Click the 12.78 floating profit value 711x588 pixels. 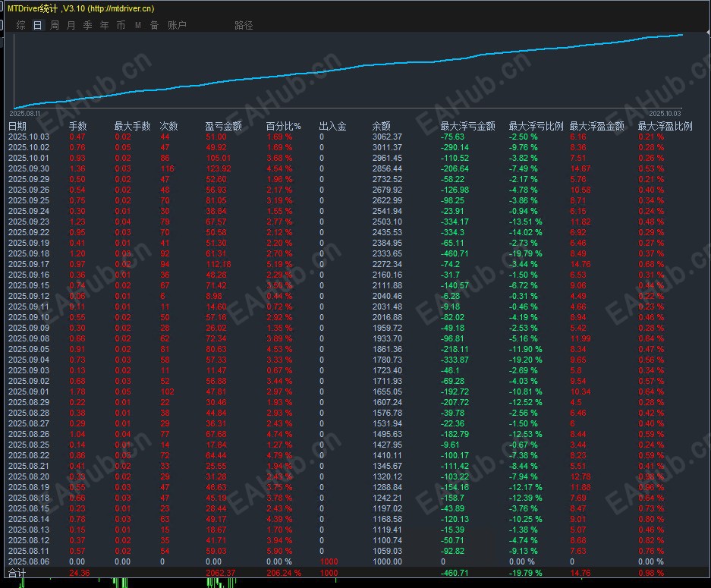coord(580,476)
